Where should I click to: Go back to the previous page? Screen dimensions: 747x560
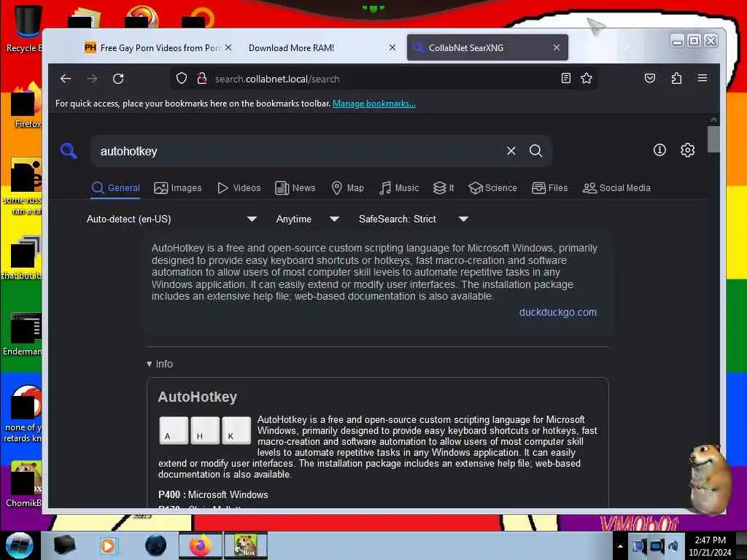tap(66, 79)
